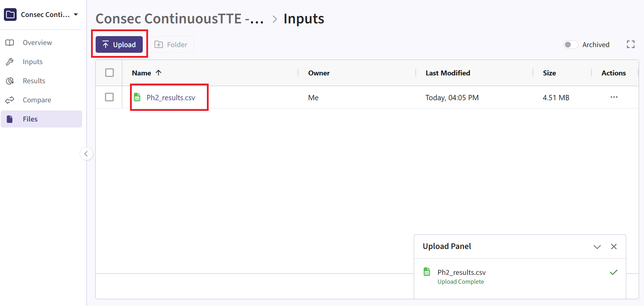Click the CSV file icon in Upload Panel
This screenshot has width=644, height=306.
[427, 272]
